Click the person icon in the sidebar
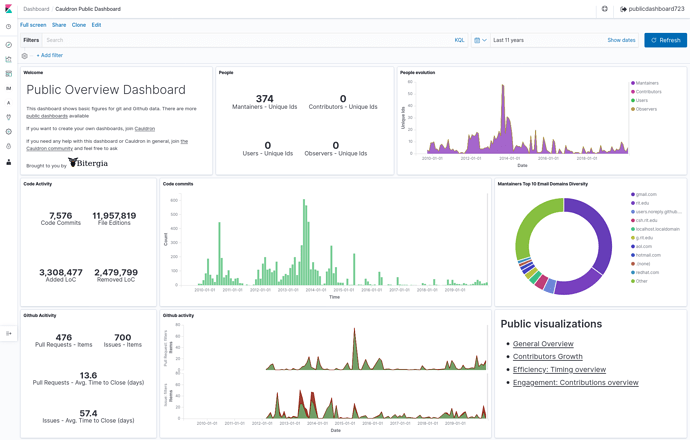690x440 pixels. [x=8, y=162]
